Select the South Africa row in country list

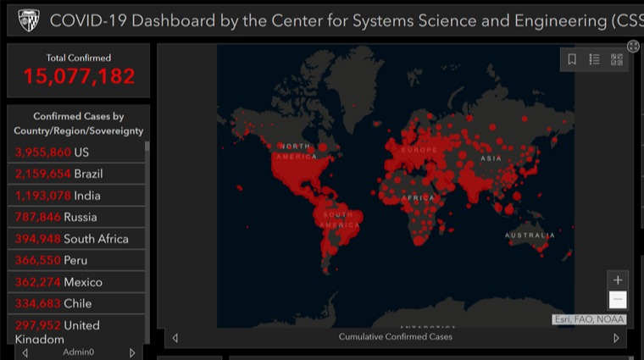point(76,239)
